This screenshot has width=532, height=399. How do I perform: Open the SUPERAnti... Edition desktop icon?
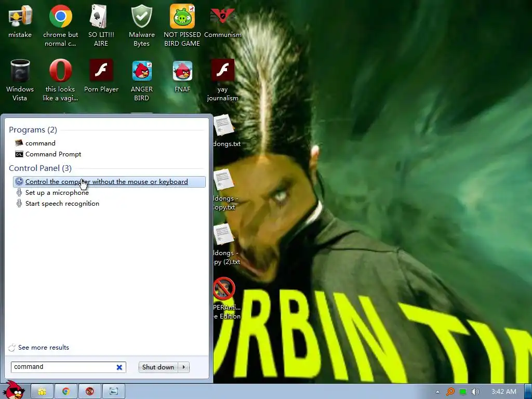(225, 299)
